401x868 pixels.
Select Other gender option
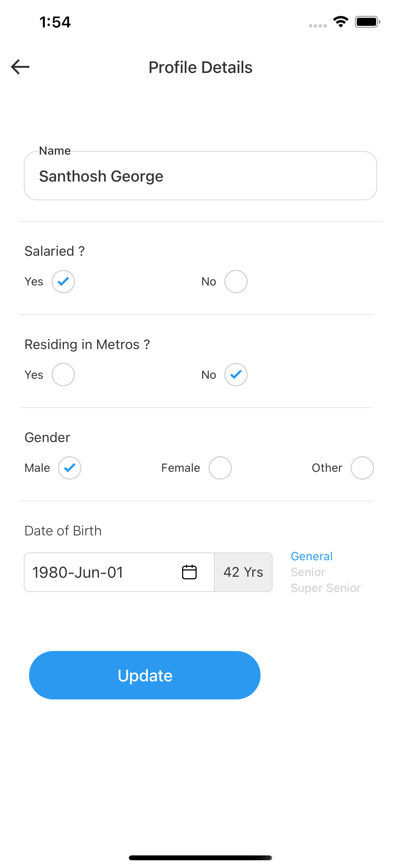click(362, 468)
